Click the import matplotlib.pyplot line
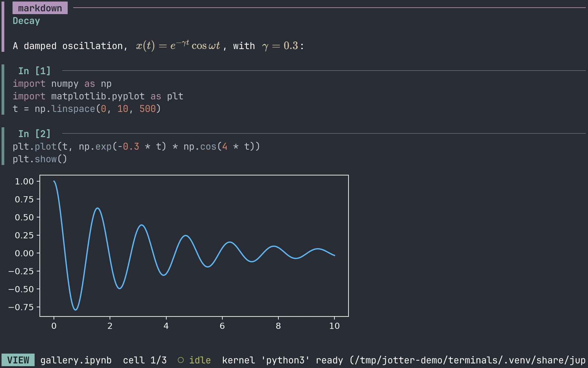This screenshot has width=588, height=368. 98,96
